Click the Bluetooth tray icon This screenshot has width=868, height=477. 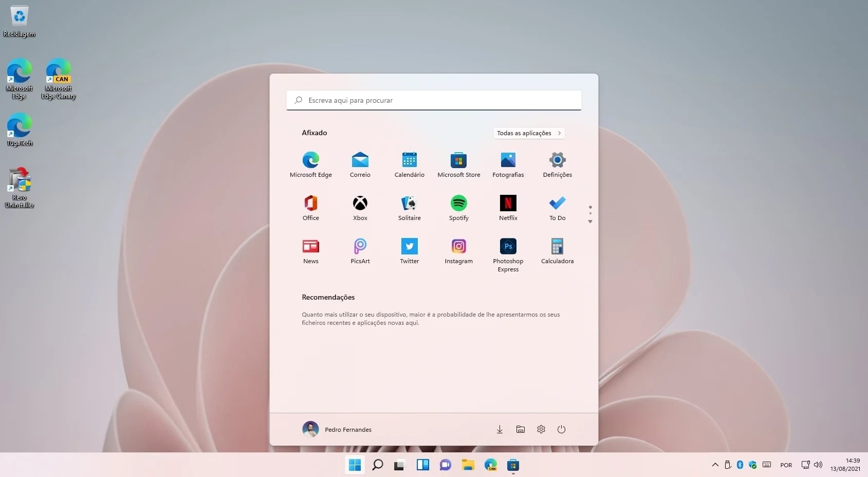pyautogui.click(x=740, y=465)
